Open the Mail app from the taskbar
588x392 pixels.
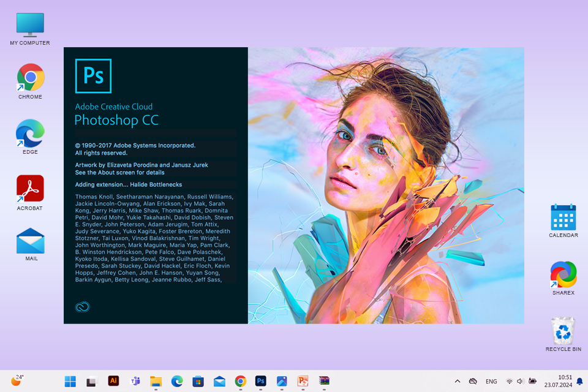tap(219, 381)
